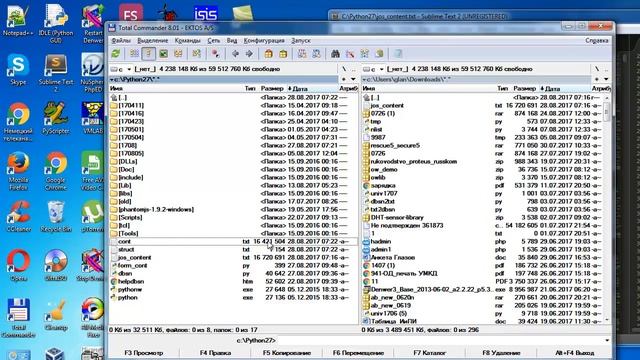Open the Конфигурация menu
640x360 pixels.
[x=264, y=40]
